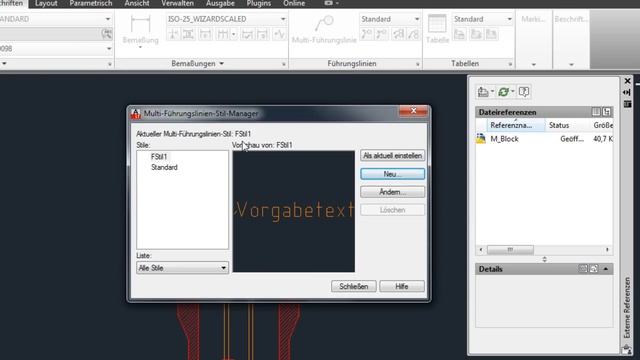Expand the Bemaßungen panel title arrow
640x360 pixels.
[x=222, y=64]
